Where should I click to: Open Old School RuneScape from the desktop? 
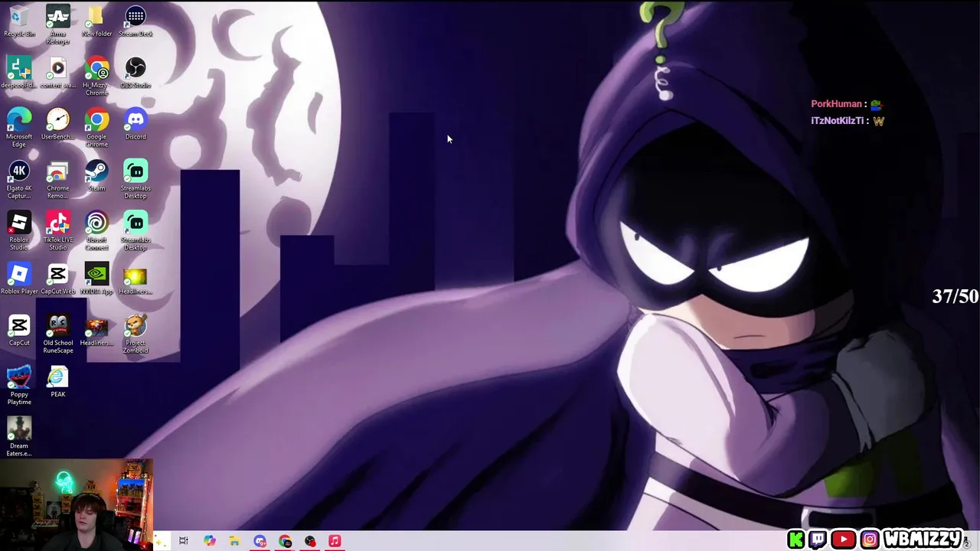click(57, 334)
